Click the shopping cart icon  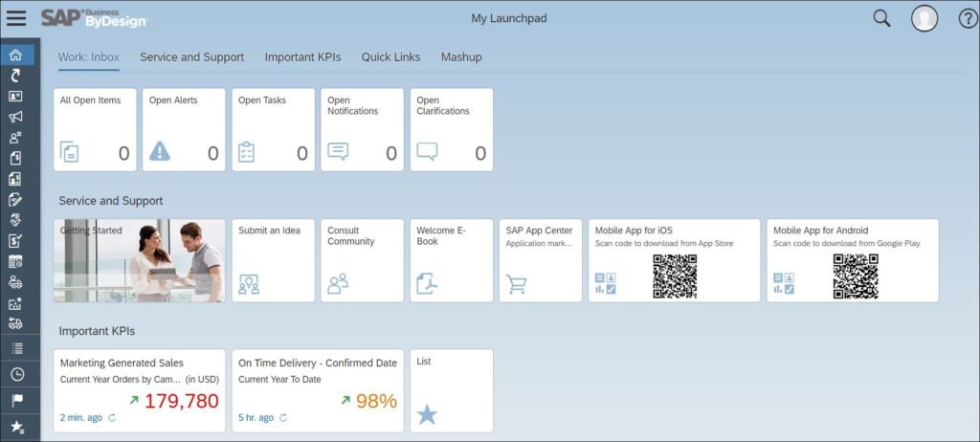point(516,284)
